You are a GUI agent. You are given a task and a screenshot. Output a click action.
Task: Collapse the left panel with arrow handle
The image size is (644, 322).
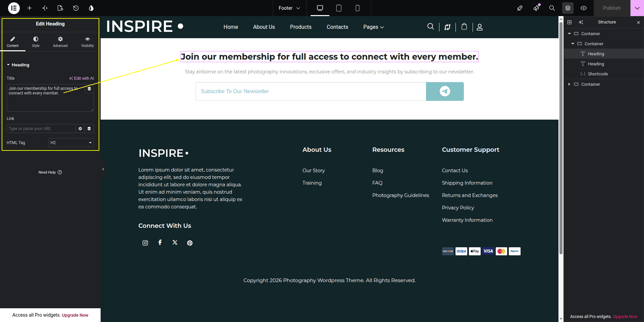pyautogui.click(x=103, y=169)
